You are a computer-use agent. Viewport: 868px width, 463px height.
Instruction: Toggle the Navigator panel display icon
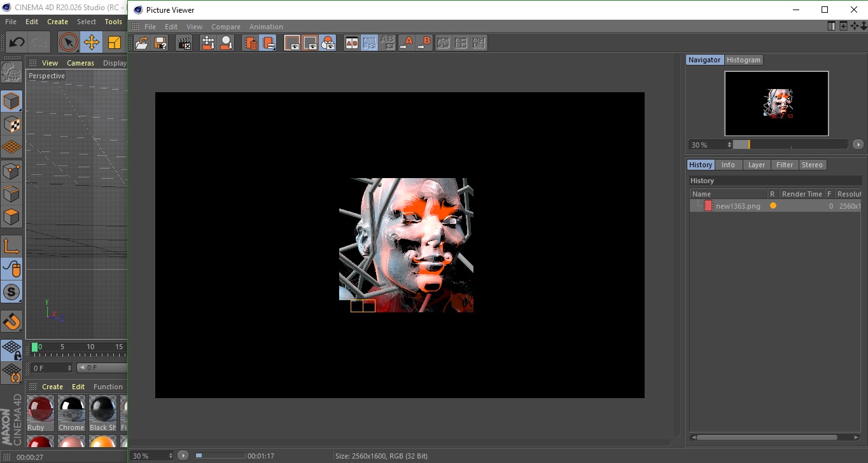click(292, 43)
